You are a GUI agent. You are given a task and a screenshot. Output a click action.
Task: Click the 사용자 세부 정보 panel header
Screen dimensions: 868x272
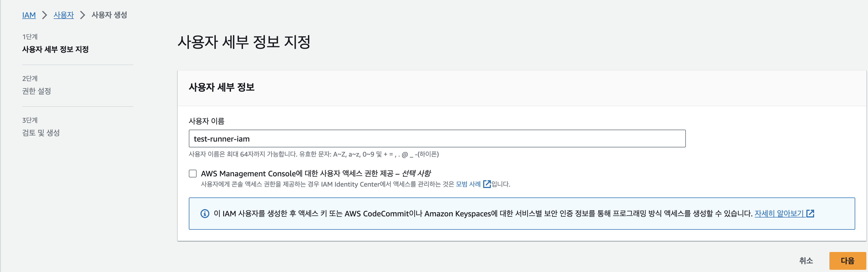tap(222, 87)
